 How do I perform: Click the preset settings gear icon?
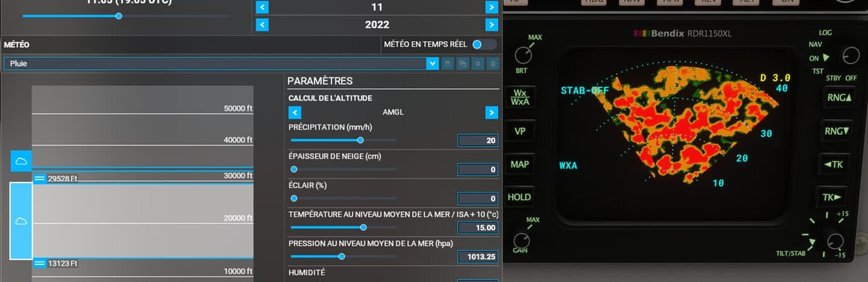pyautogui.click(x=478, y=64)
